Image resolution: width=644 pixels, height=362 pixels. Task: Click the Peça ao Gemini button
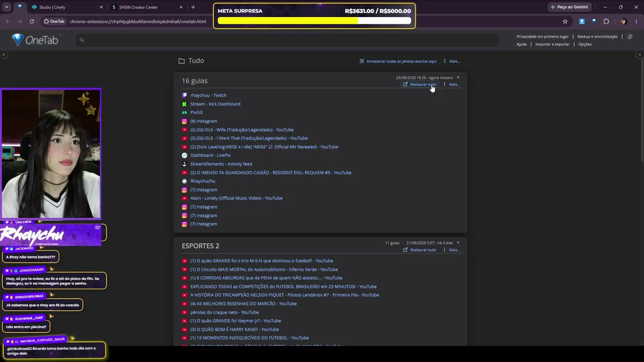(569, 7)
